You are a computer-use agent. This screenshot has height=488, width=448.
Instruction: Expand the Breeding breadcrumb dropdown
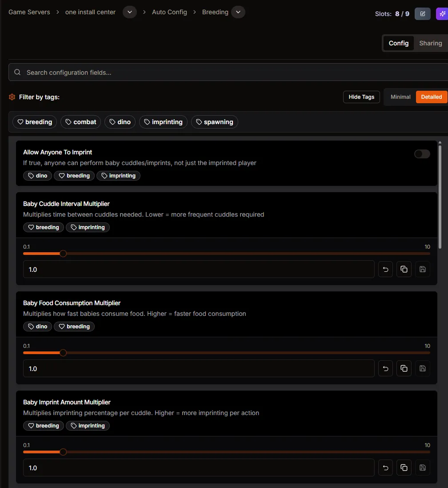coord(238,12)
